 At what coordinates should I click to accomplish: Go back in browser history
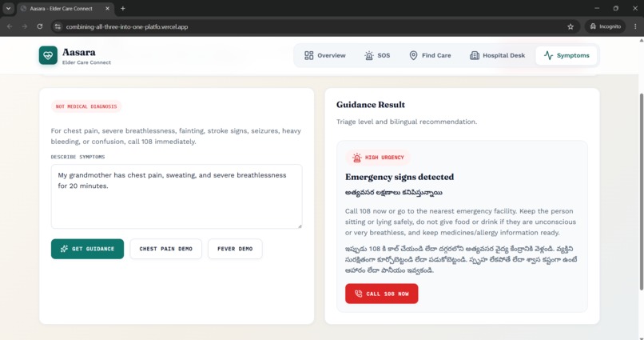click(x=10, y=26)
